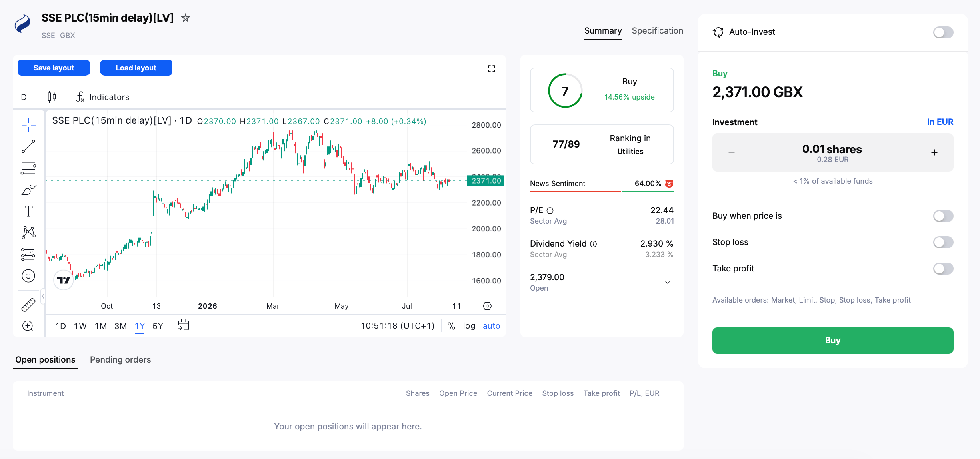Open the Buy analyst rating card

[602, 90]
